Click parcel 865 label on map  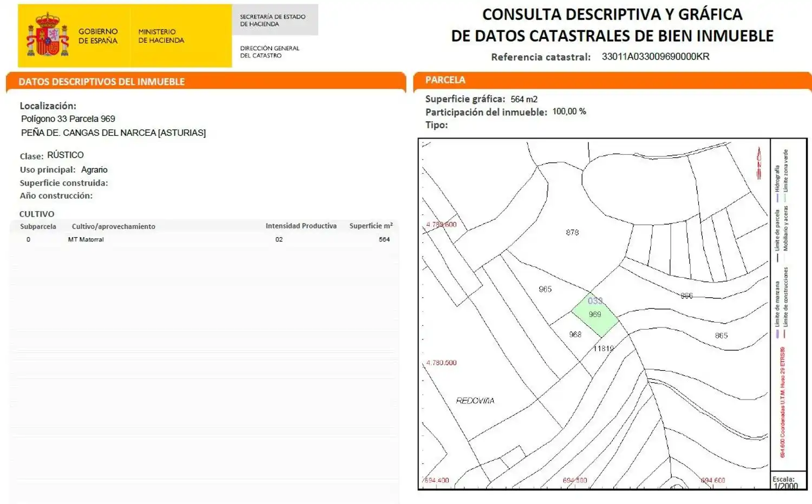click(x=721, y=336)
